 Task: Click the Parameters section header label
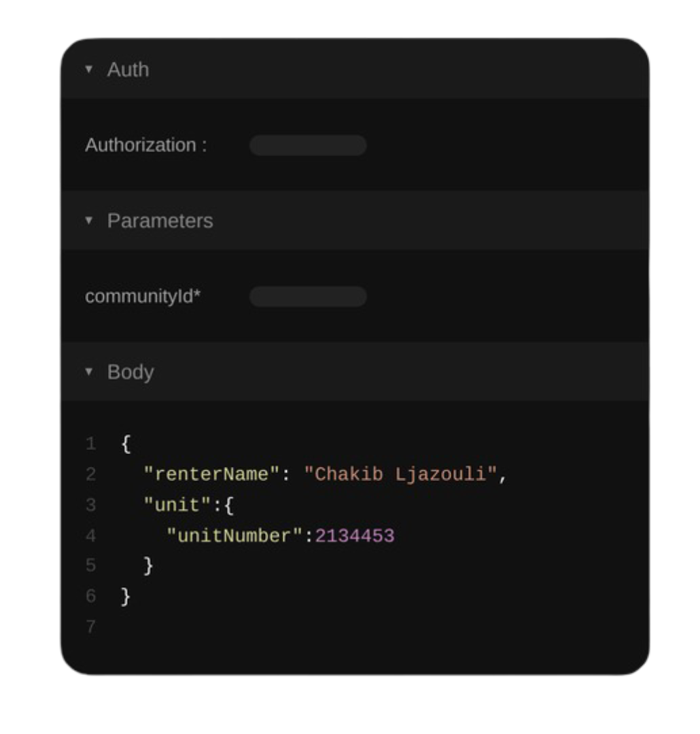click(160, 221)
